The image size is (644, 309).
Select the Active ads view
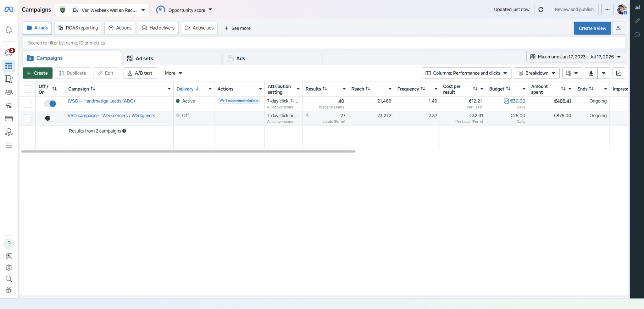point(199,28)
